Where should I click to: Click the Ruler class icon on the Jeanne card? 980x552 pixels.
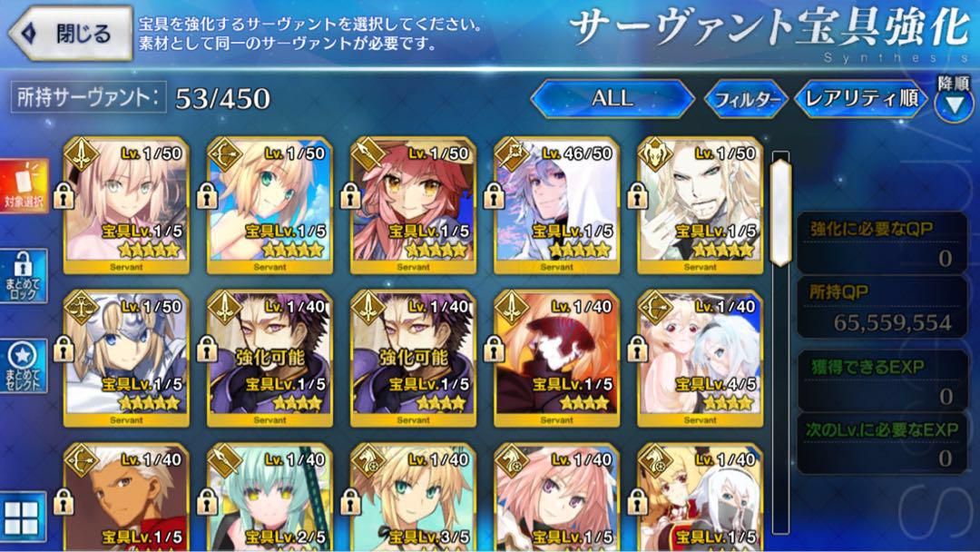pyautogui.click(x=82, y=307)
